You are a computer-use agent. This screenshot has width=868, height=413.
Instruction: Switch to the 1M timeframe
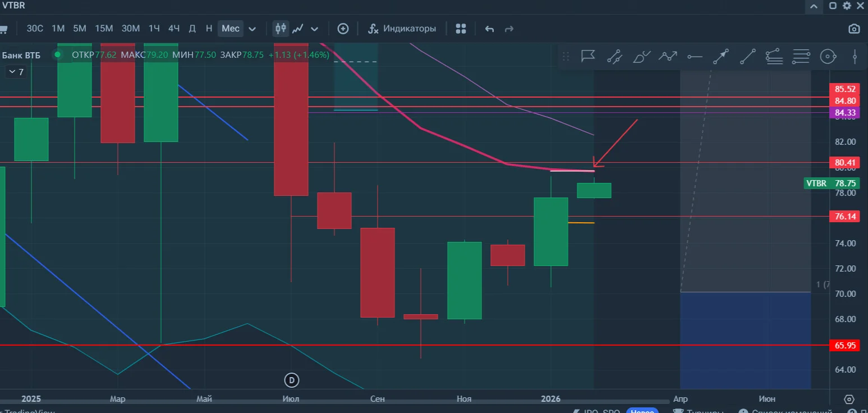(x=58, y=29)
